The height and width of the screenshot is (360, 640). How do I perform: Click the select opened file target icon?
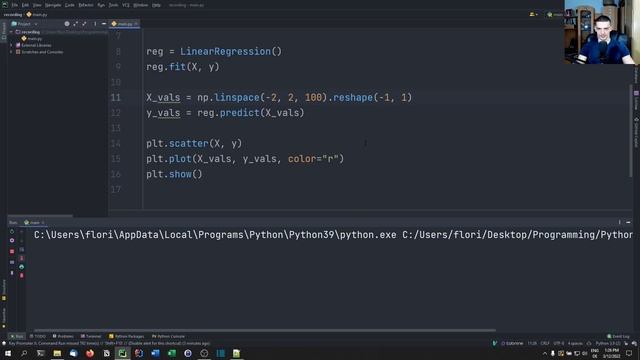(x=67, y=24)
